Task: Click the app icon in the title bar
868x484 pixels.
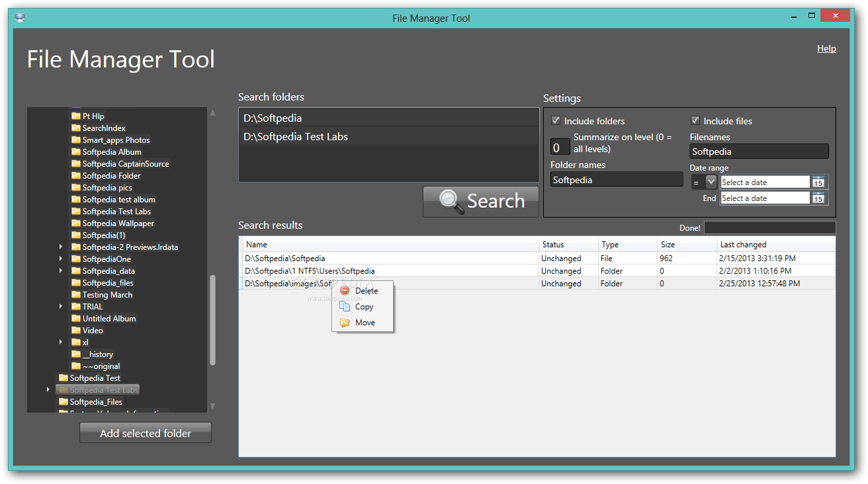Action: pos(19,18)
